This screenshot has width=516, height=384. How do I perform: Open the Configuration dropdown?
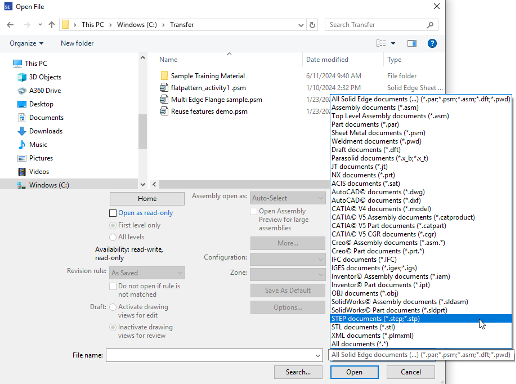pyautogui.click(x=288, y=259)
